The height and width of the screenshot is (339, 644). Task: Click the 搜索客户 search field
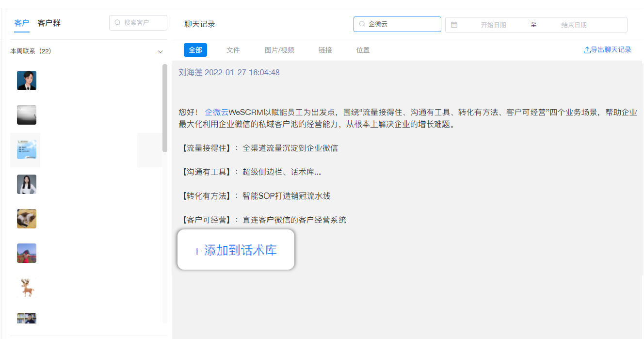[138, 23]
